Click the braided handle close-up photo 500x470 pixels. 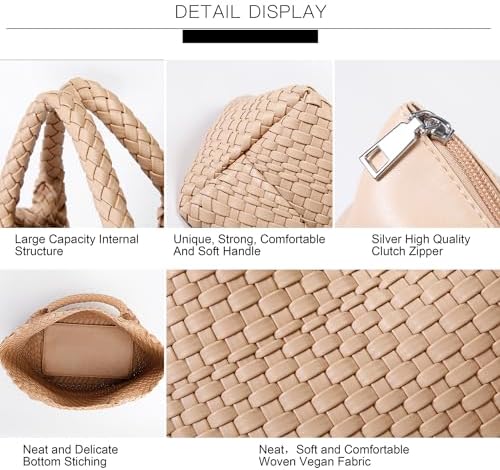click(82, 144)
